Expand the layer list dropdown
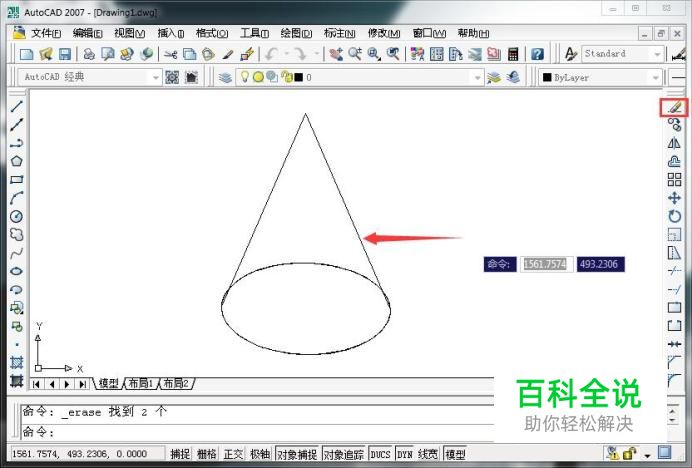This screenshot has width=692, height=468. click(x=477, y=78)
